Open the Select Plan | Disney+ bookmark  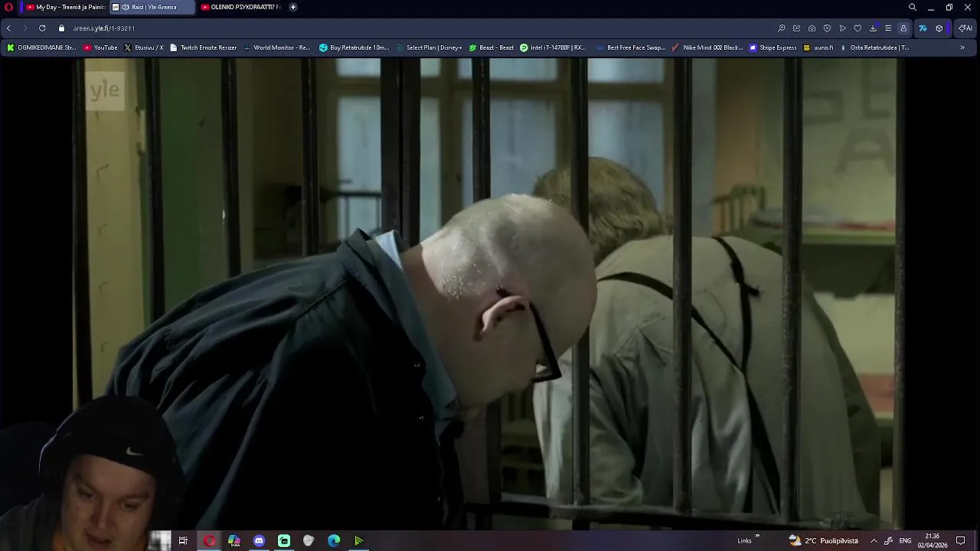click(429, 47)
